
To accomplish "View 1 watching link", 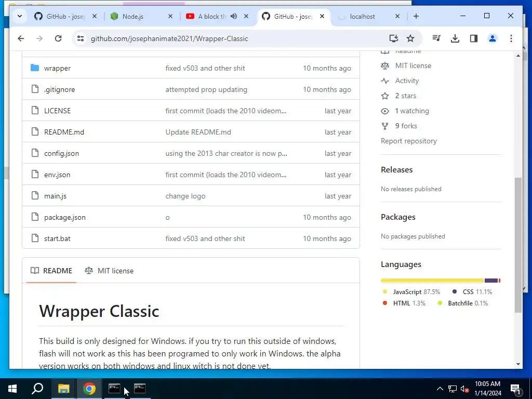I will pos(412,111).
